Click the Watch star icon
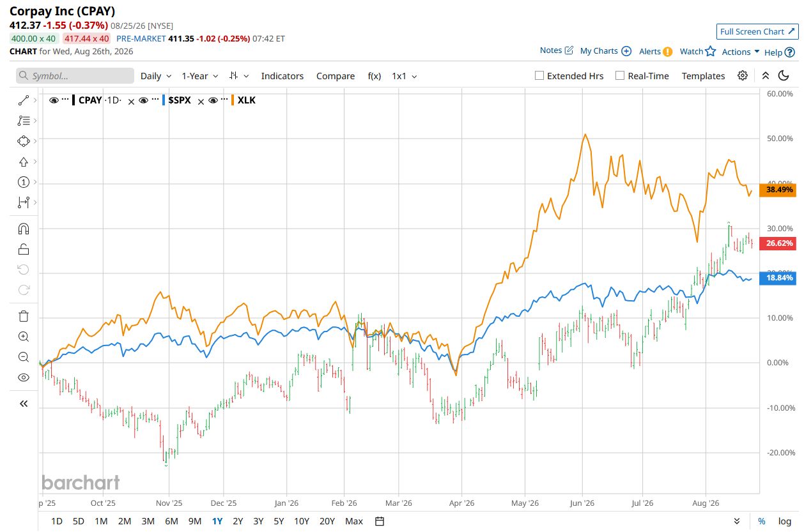 click(x=710, y=51)
